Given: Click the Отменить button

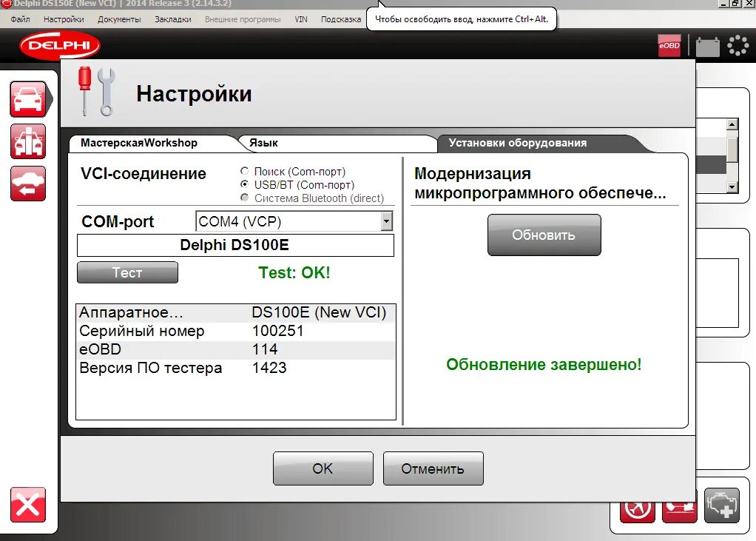Looking at the screenshot, I should (433, 468).
